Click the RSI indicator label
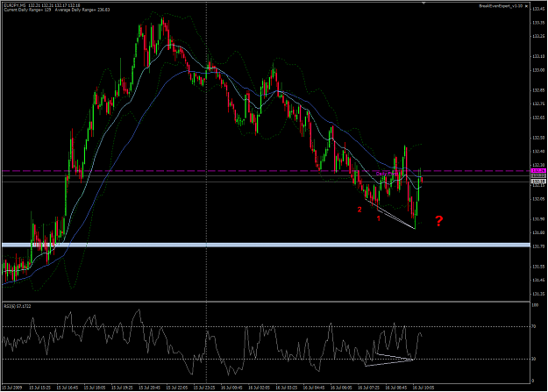This screenshot has height=392, width=548. tap(18, 306)
